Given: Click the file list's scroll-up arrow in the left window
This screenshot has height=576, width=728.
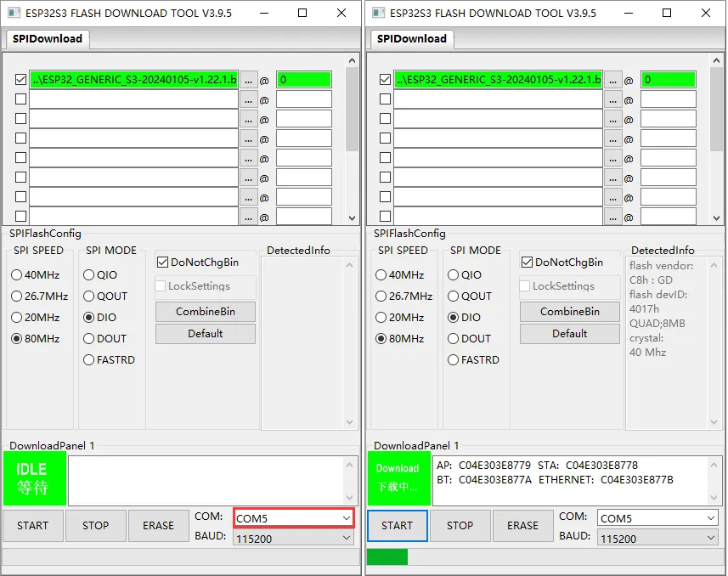Looking at the screenshot, I should [352, 60].
